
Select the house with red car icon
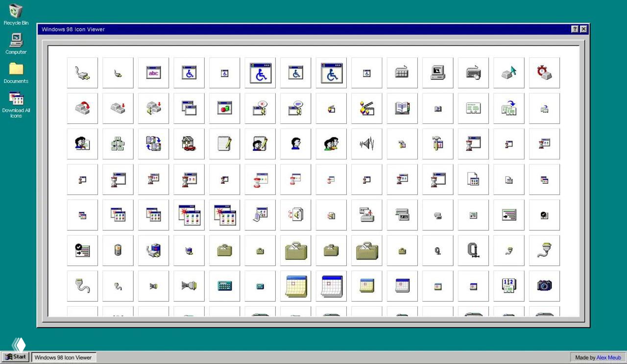click(189, 144)
